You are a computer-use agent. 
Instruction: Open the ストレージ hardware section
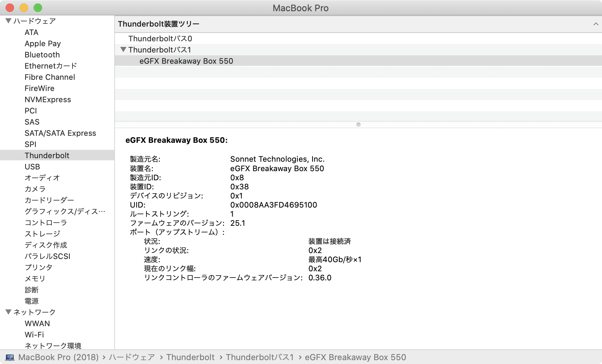click(42, 233)
